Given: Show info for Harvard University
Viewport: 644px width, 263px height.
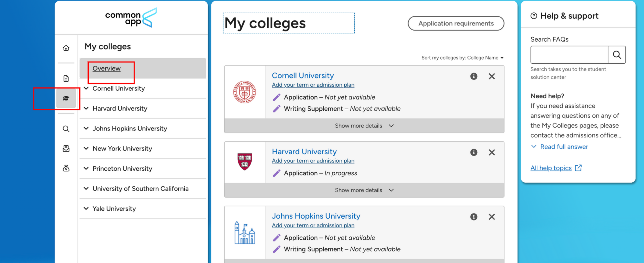Looking at the screenshot, I should pyautogui.click(x=474, y=152).
